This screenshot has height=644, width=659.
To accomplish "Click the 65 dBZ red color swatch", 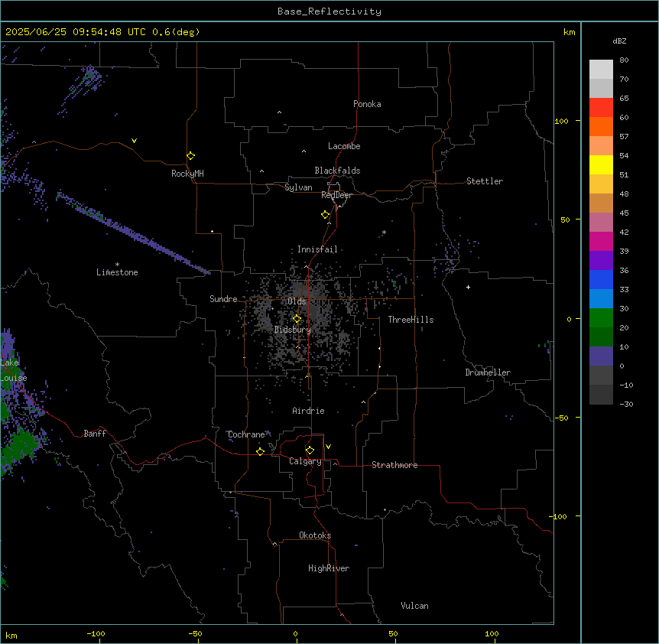I will [601, 108].
